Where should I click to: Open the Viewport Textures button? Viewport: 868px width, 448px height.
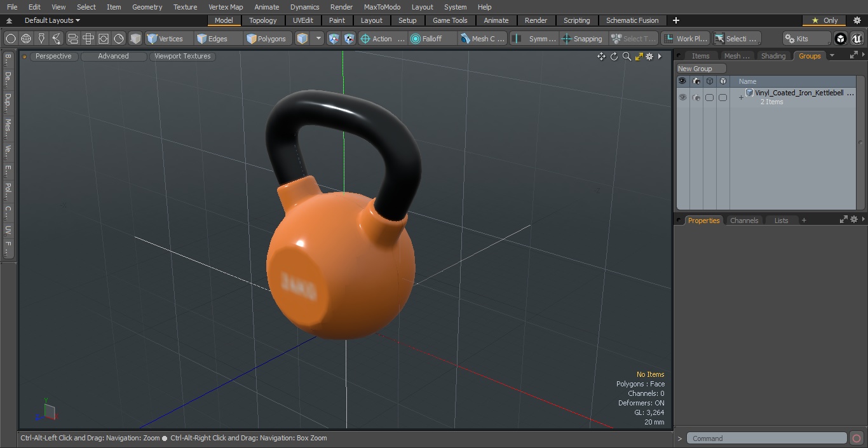pos(182,56)
